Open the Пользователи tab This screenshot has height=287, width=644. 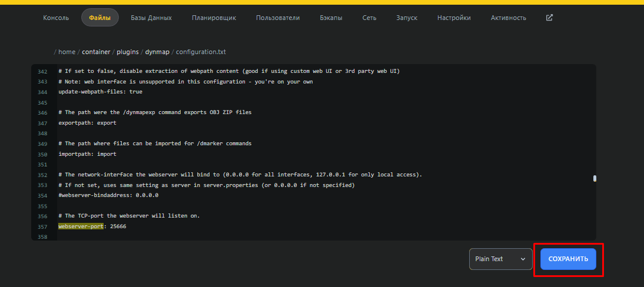coord(278,18)
